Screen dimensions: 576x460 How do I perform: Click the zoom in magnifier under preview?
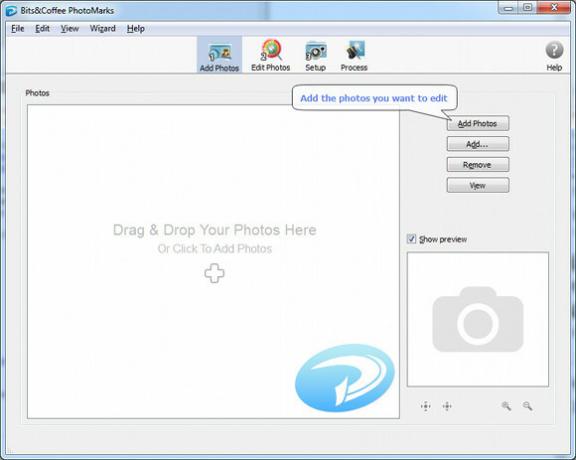tap(506, 406)
